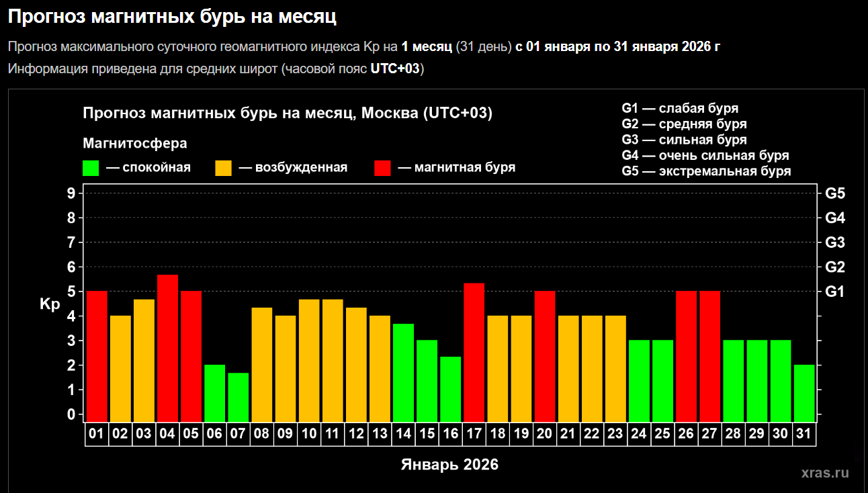This screenshot has width=868, height=493.
Task: Click the red bar for day 01
Action: pyautogui.click(x=97, y=357)
